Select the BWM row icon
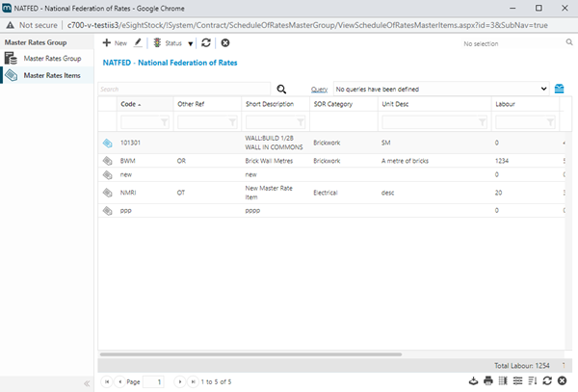Viewport: 578px width, 392px height. coord(107,160)
